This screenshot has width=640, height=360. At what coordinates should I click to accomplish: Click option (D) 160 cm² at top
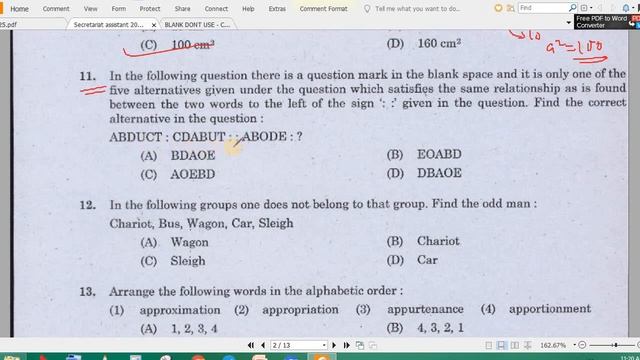pos(424,43)
